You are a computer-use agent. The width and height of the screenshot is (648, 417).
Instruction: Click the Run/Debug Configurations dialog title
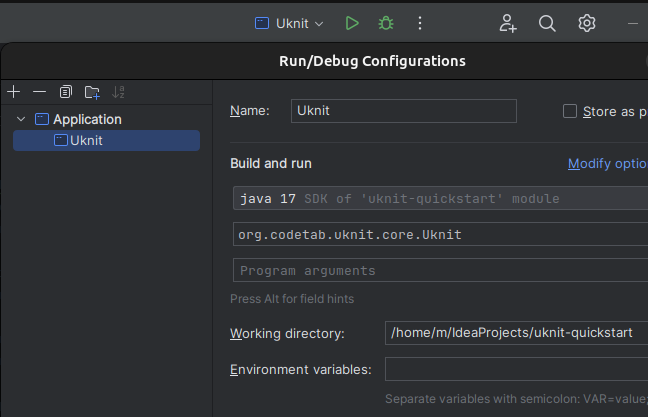[x=372, y=61]
